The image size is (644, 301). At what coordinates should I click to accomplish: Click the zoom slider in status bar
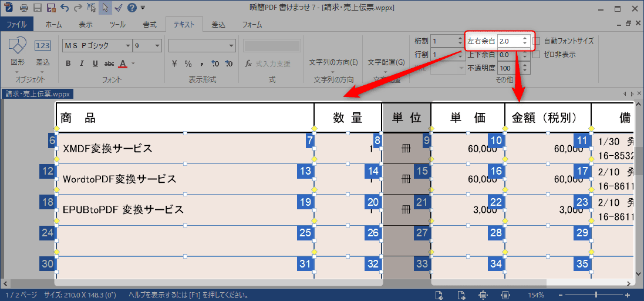pyautogui.click(x=596, y=295)
